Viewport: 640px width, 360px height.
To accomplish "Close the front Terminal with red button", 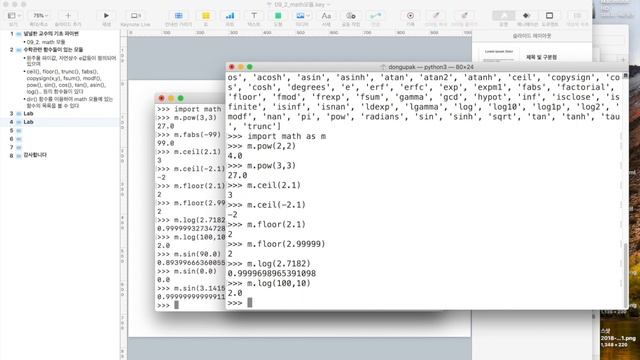I will click(x=232, y=67).
